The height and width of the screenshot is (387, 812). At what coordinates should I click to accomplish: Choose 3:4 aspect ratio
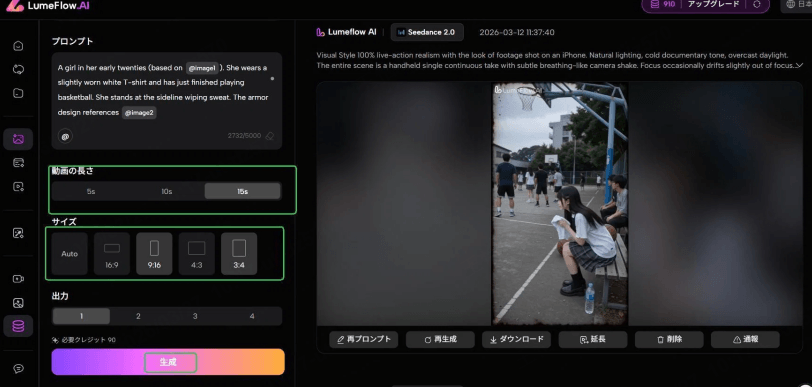239,253
